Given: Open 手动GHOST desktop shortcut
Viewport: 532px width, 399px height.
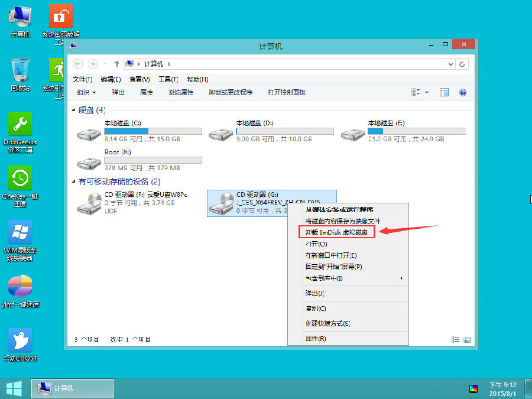Looking at the screenshot, I should coord(20,338).
